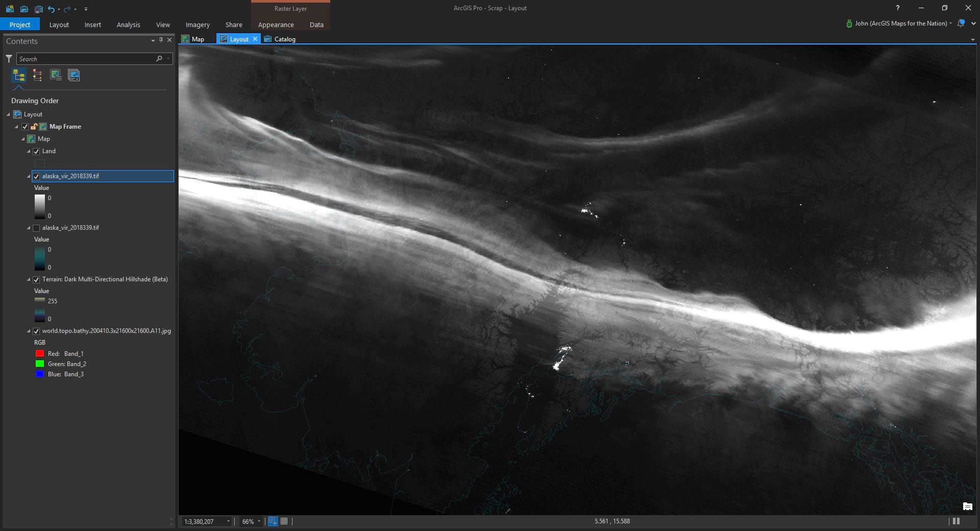Click the Map icon in the Contents tree
980x531 pixels.
pos(31,139)
